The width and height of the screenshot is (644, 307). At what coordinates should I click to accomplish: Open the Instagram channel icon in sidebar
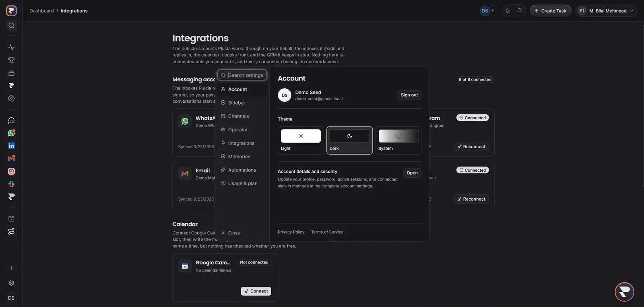coord(11,171)
